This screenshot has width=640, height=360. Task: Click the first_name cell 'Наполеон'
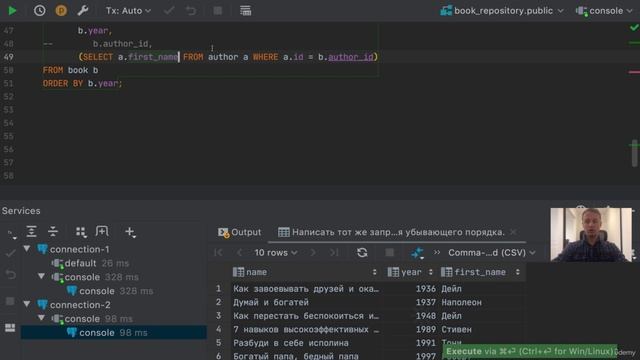tap(461, 302)
